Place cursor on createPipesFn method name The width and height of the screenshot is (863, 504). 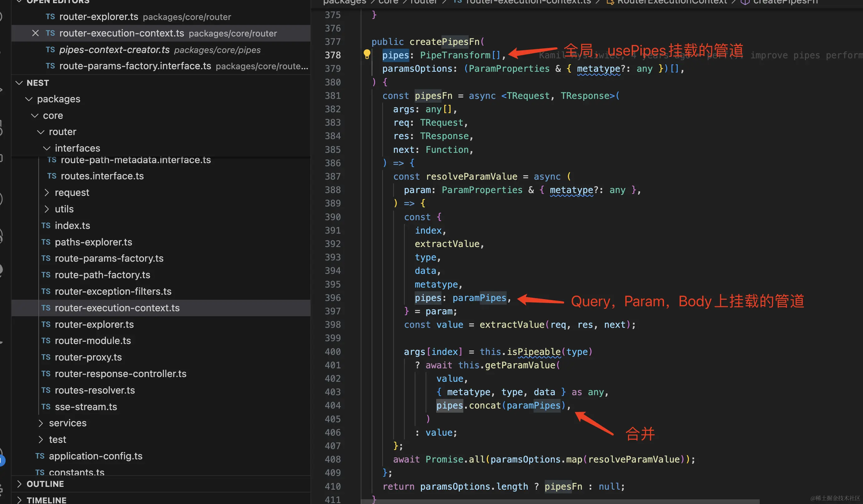(x=445, y=42)
